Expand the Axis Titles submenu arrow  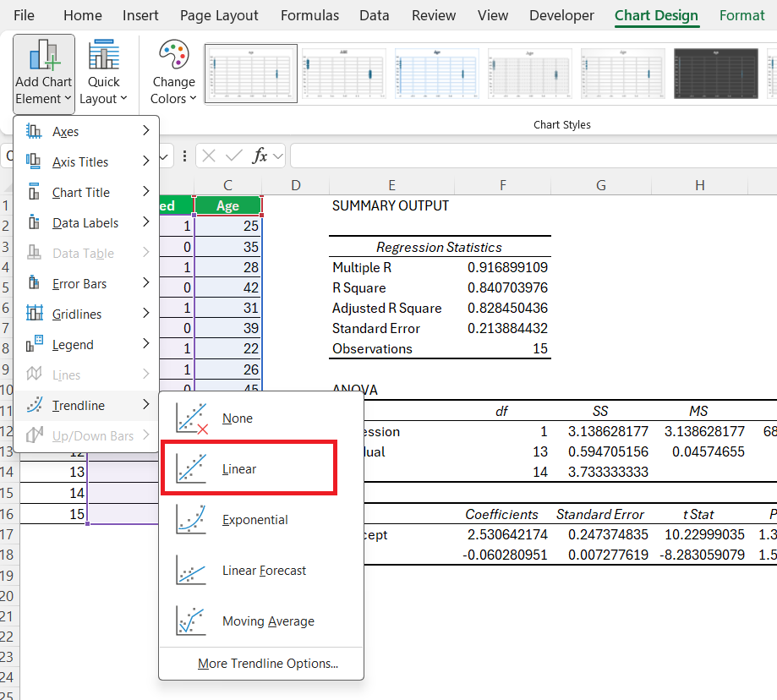point(145,161)
